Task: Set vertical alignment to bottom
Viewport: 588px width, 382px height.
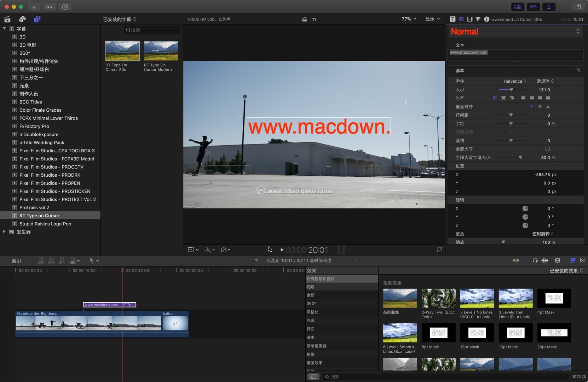Action: tap(548, 106)
